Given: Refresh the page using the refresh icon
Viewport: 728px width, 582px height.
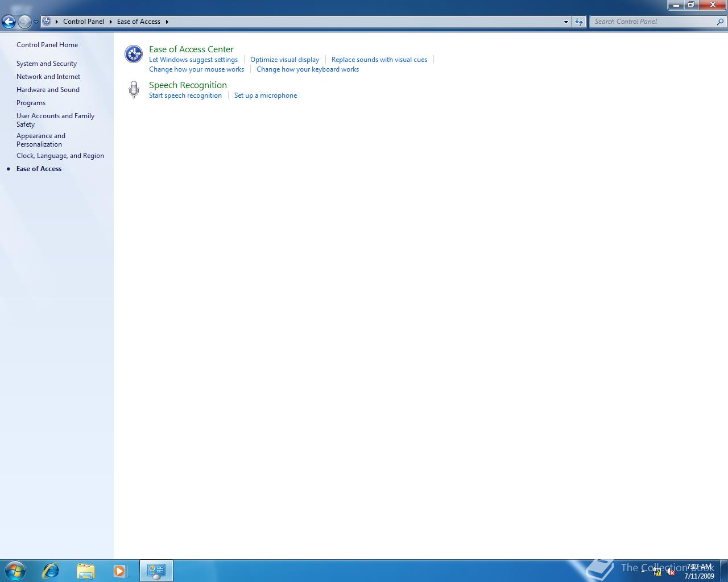Looking at the screenshot, I should coord(578,22).
